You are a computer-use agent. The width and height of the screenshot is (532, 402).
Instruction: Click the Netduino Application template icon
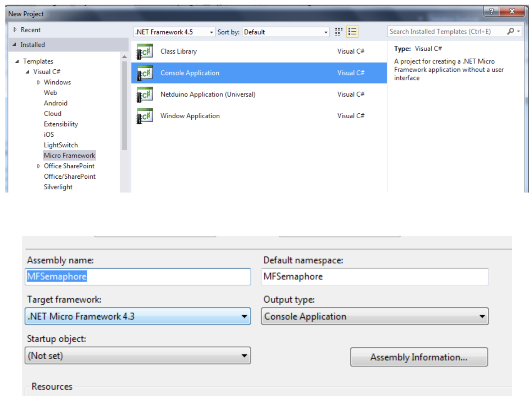coord(145,95)
